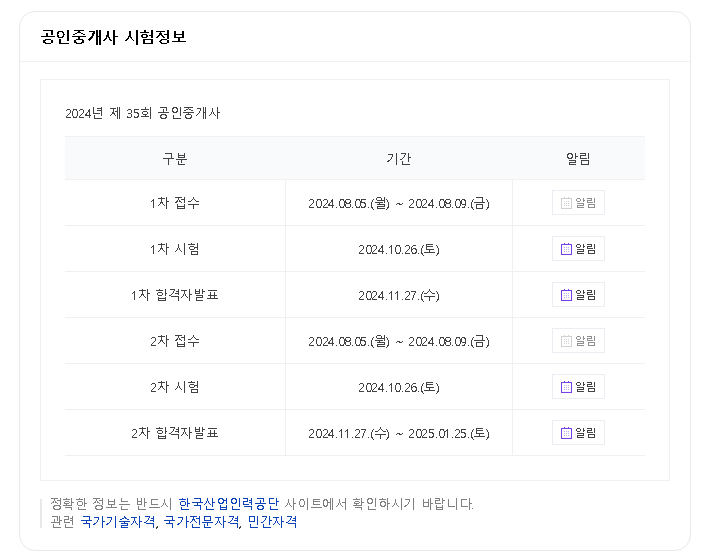Select the 2024년 제 35회 공인중개사 title
Screen dimensions: 702x560
point(142,113)
